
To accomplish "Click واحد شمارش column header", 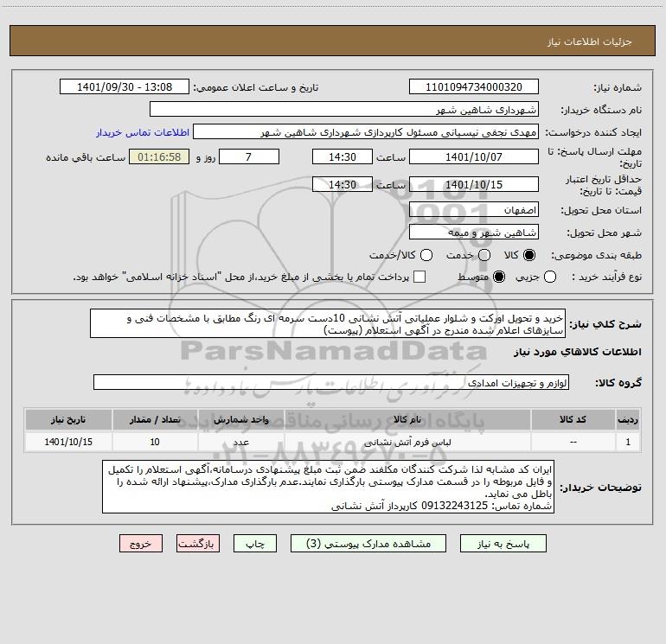I will tap(240, 419).
